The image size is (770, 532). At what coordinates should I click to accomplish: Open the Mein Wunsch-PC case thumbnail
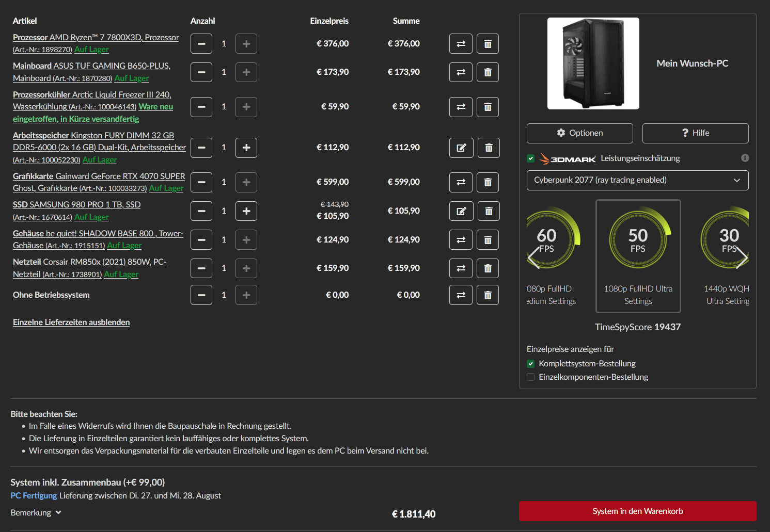593,63
